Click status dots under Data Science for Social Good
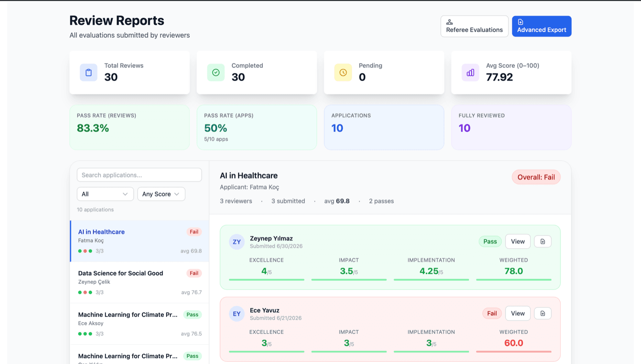The image size is (641, 364). pyautogui.click(x=85, y=292)
